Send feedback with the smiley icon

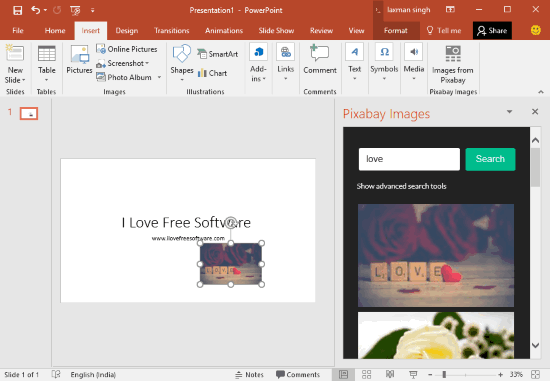tap(536, 30)
